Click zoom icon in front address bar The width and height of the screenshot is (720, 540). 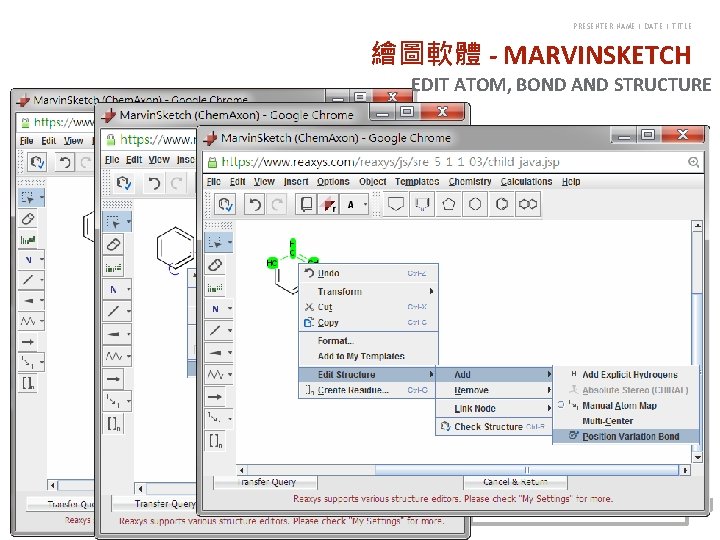coord(693,162)
